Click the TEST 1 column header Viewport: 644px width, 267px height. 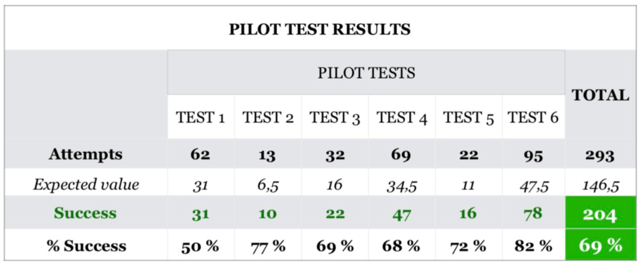(x=200, y=117)
